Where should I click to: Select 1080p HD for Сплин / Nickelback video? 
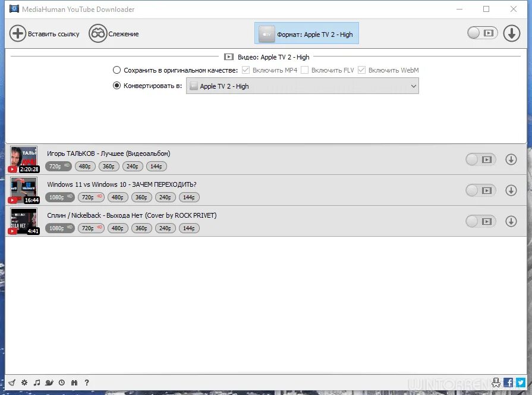60,228
